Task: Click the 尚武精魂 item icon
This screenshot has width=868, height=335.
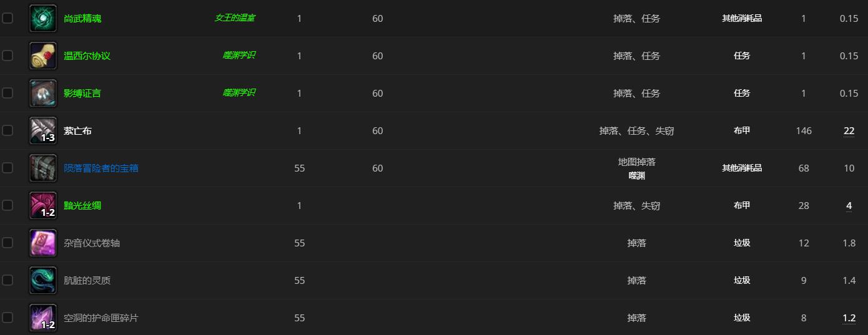Action: (43, 18)
